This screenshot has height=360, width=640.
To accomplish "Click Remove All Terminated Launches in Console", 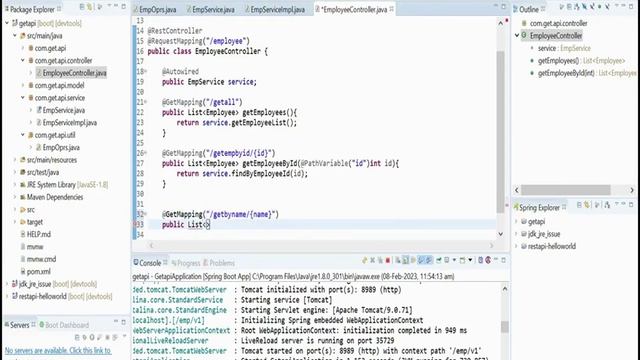I will coord(380,260).
